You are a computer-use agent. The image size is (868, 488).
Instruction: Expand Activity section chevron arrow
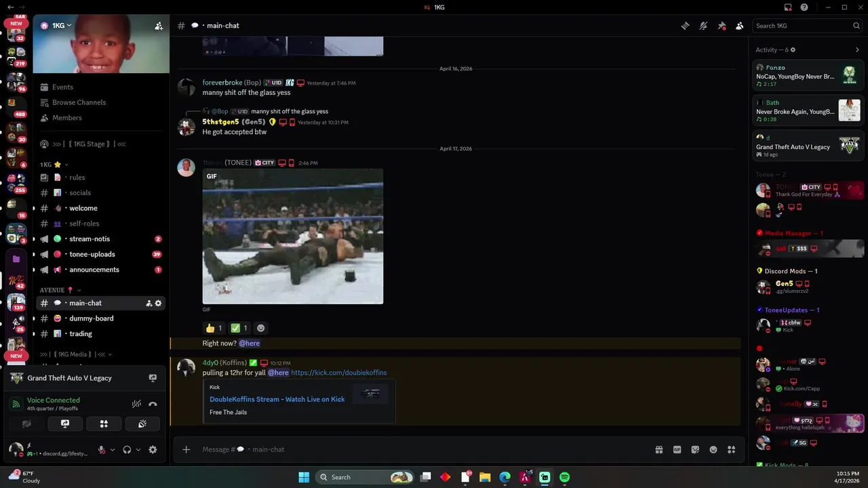pos(857,50)
